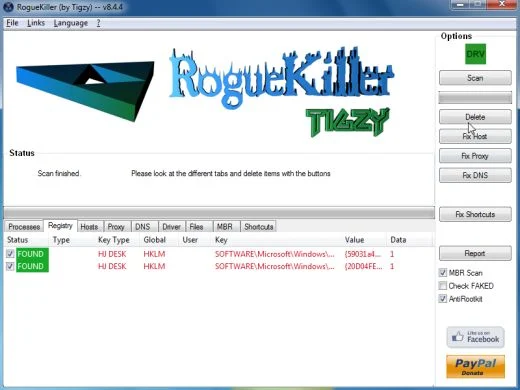Open the File menu
Screen dimensions: 520x390
12,23
